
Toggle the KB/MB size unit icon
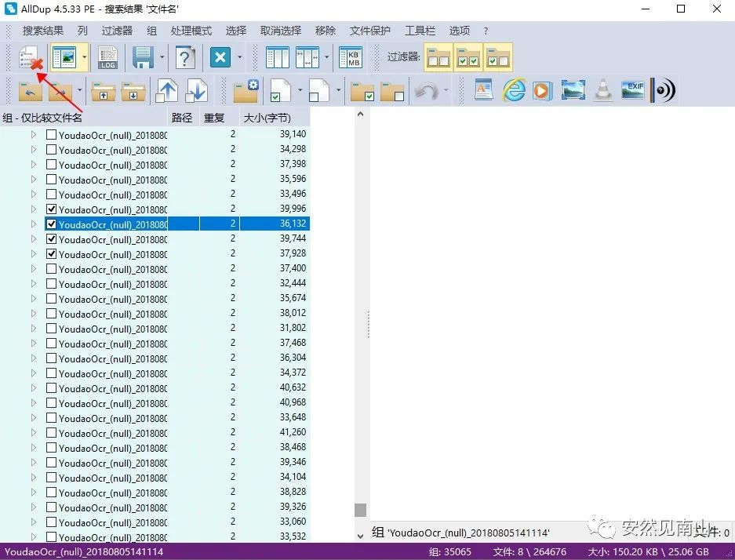coord(350,57)
